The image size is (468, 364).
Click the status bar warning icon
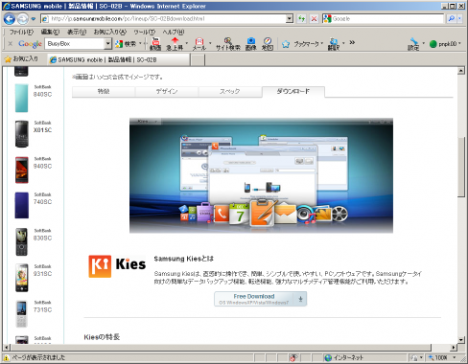(x=6, y=358)
